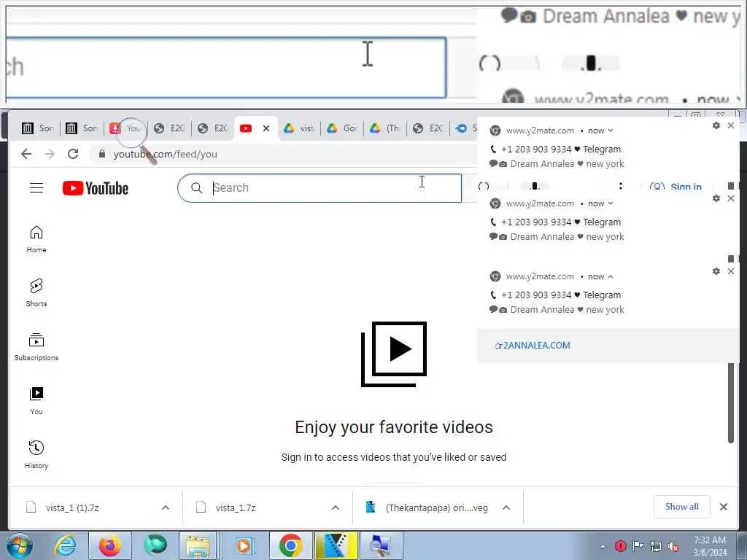Open options for Thekantapapa download
Image resolution: width=747 pixels, height=560 pixels.
tap(506, 507)
